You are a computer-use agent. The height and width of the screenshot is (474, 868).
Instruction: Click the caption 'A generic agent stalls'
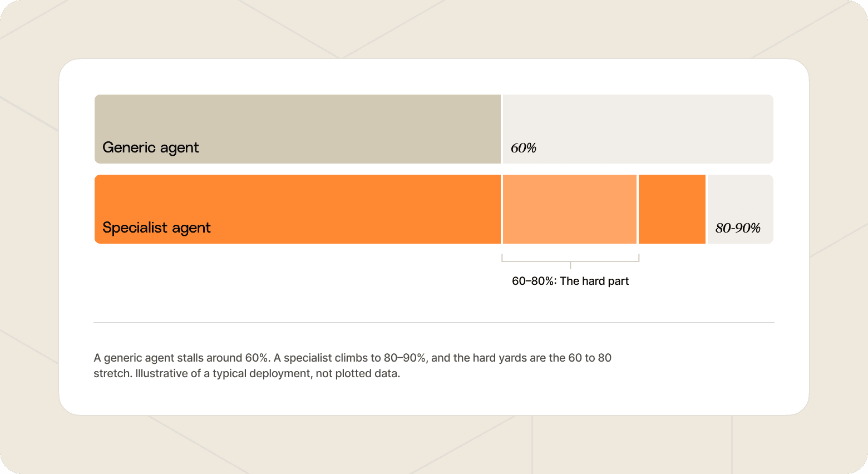[153, 358]
